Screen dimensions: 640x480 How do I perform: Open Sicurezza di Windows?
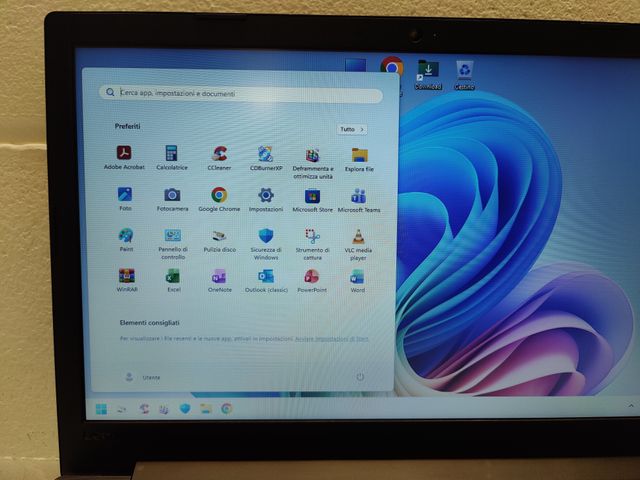click(266, 244)
